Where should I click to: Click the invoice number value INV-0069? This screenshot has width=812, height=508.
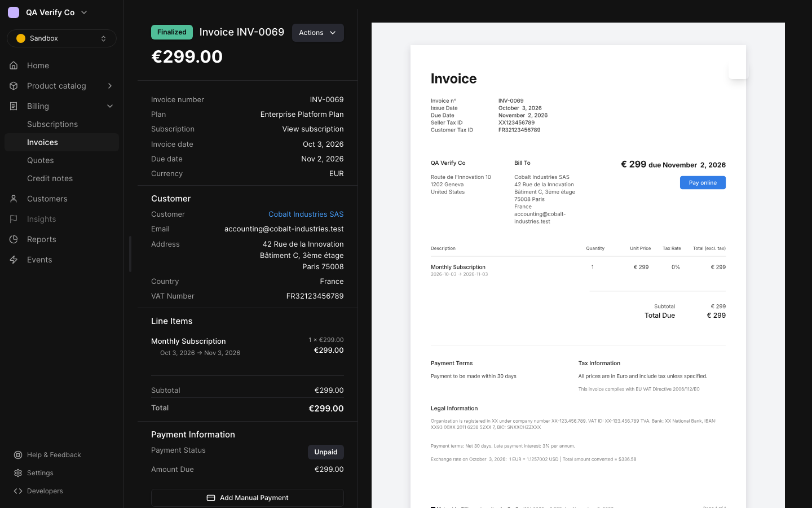pos(326,100)
